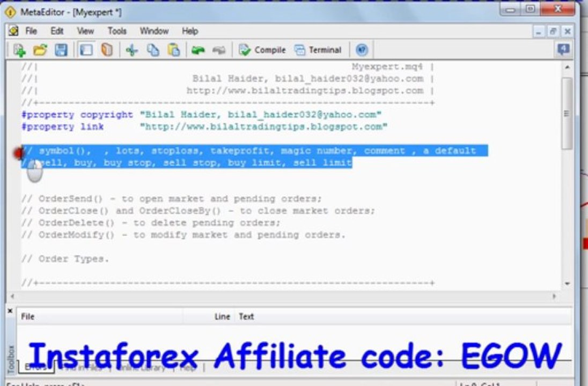Click the Cut toolbar icon
Viewport: 588px width, 386px height.
131,50
